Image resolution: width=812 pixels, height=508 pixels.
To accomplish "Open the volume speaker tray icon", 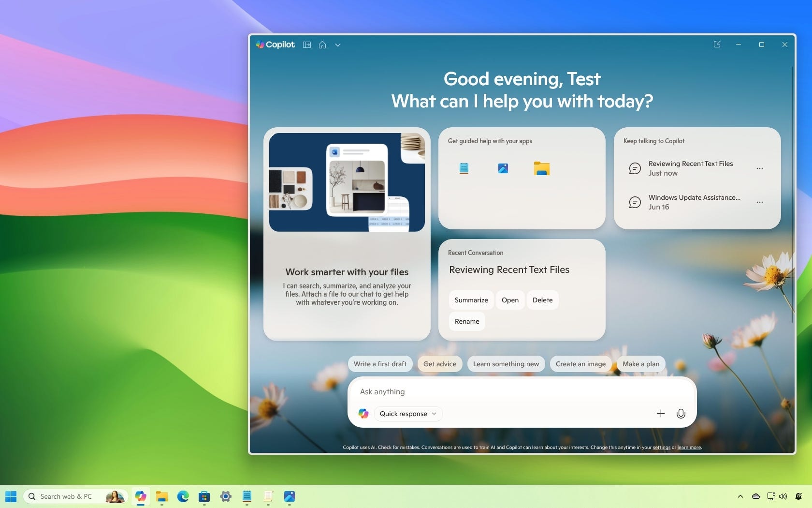I will (783, 496).
